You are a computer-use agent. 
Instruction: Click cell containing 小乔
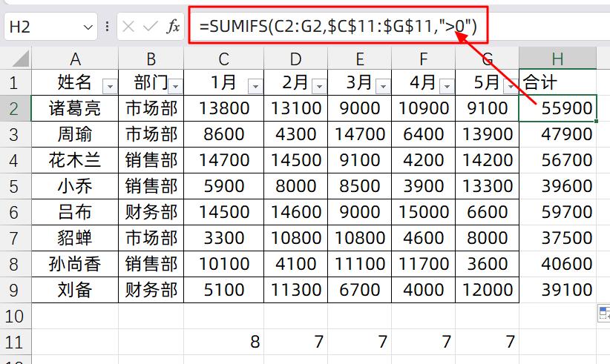point(75,186)
